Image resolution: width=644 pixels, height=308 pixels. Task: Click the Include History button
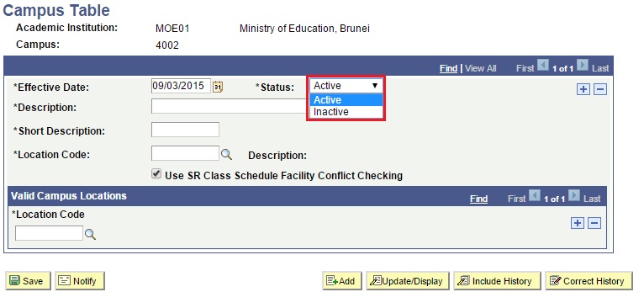pyautogui.click(x=497, y=281)
